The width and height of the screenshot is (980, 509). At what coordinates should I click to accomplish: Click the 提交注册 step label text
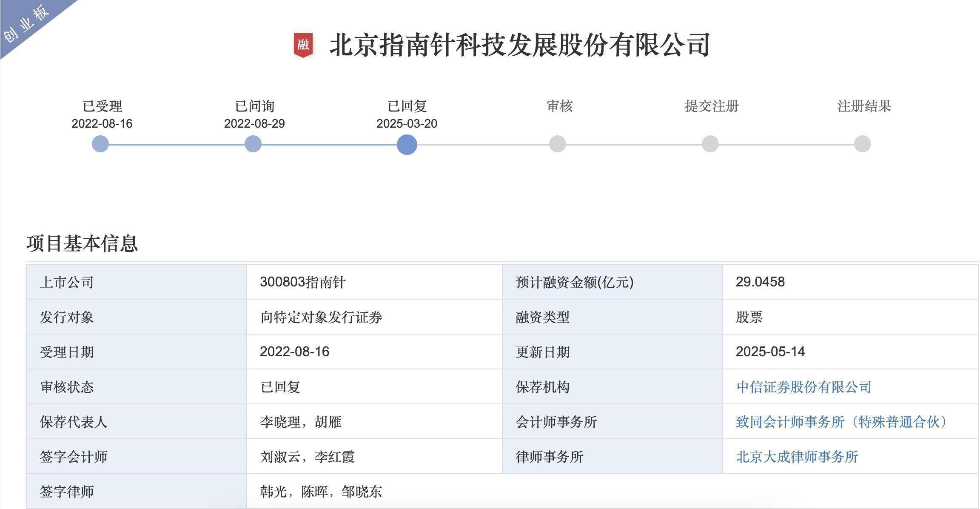712,106
